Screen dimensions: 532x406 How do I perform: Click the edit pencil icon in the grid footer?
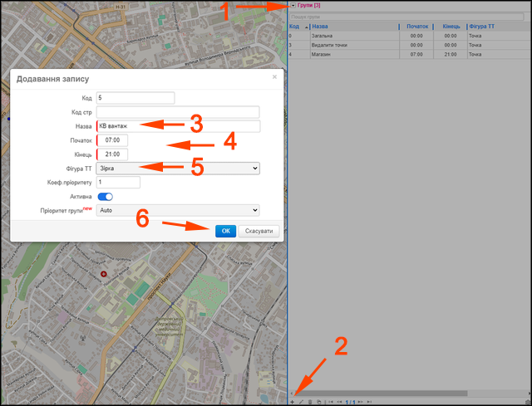(301, 402)
